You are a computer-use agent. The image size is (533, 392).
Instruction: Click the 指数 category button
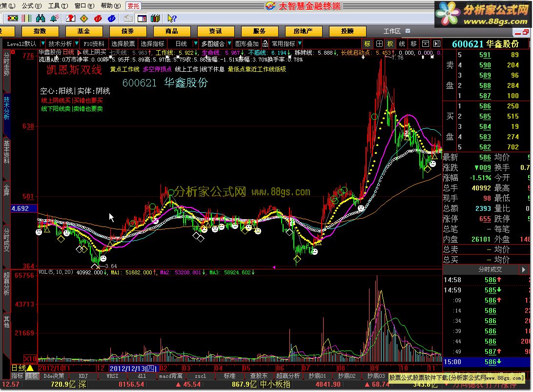(40, 31)
